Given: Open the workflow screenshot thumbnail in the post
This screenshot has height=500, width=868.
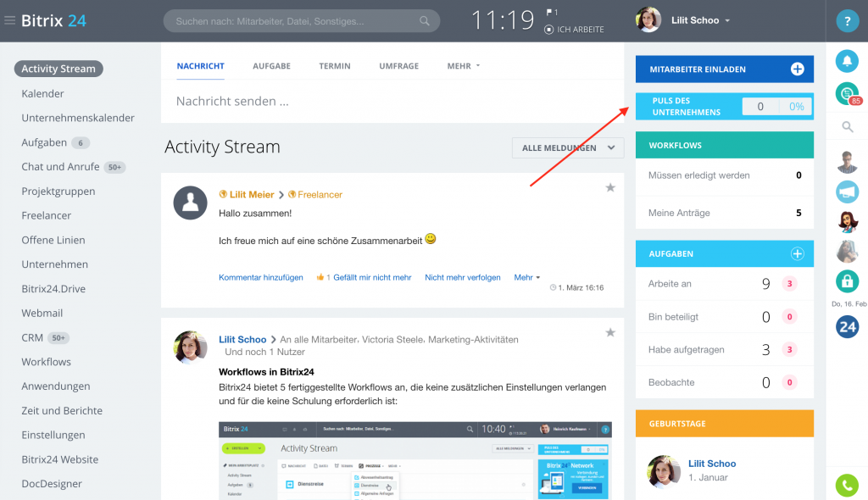Looking at the screenshot, I should (x=415, y=461).
